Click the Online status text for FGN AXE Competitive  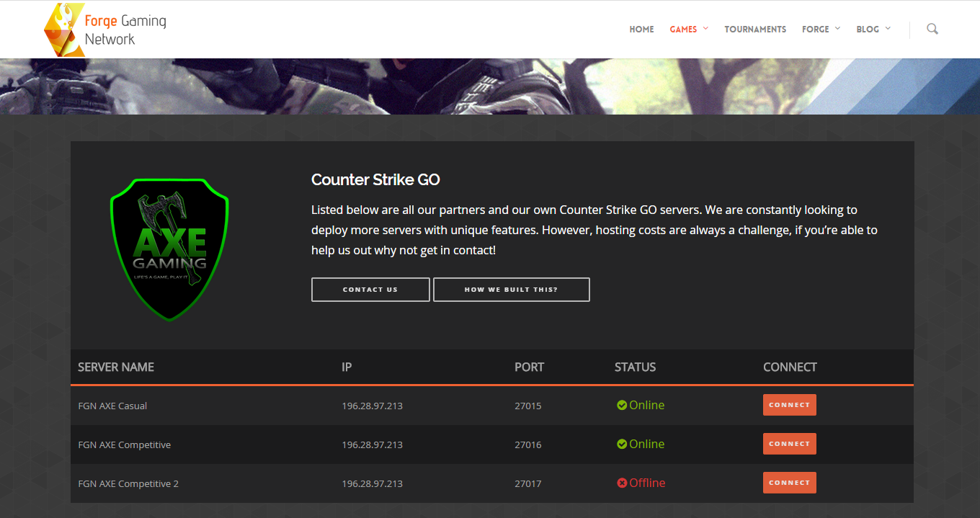[647, 445]
